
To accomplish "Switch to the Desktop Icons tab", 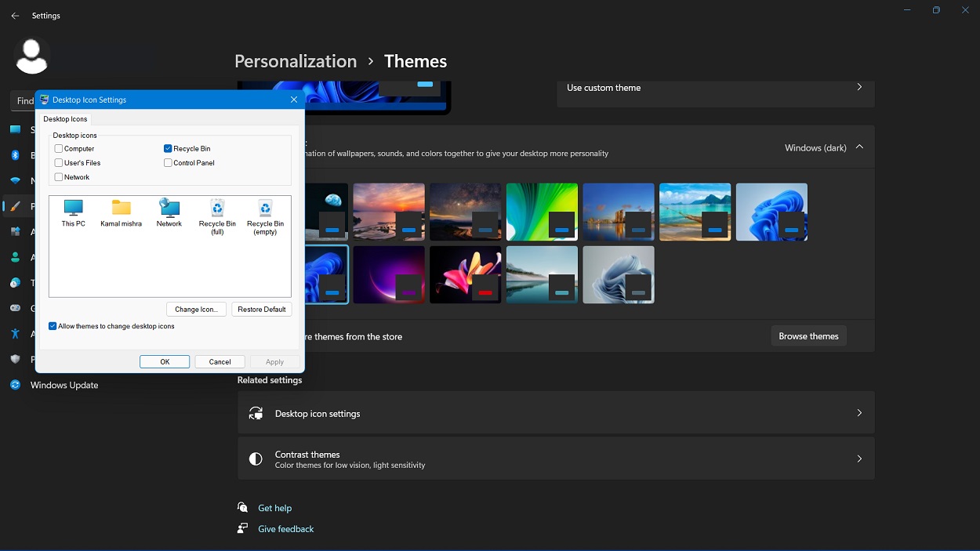I will coord(65,118).
